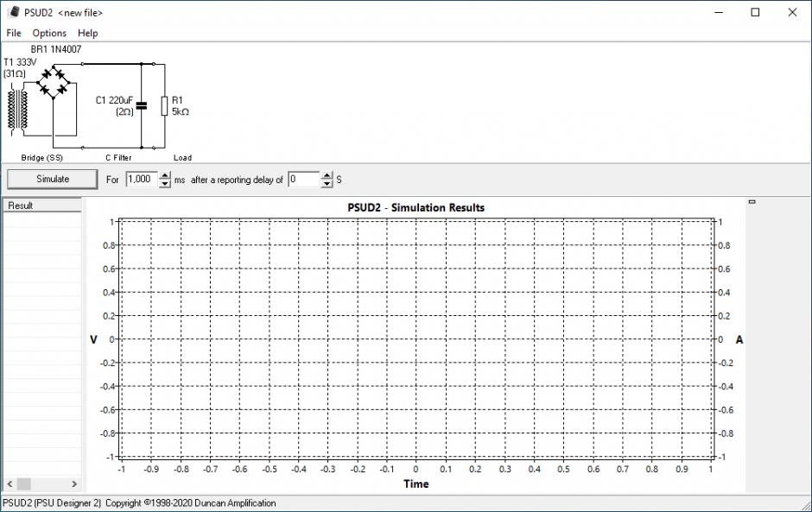Click the Time axis label

[x=416, y=484]
